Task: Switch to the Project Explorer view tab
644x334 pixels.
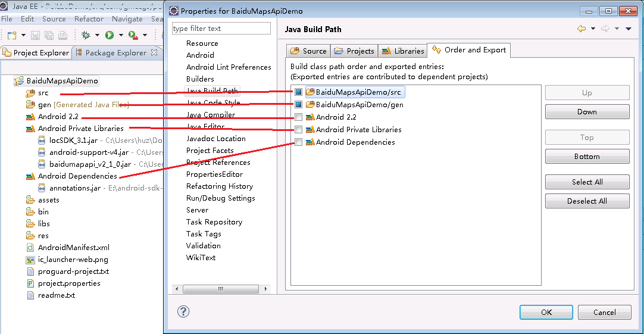Action: [36, 52]
